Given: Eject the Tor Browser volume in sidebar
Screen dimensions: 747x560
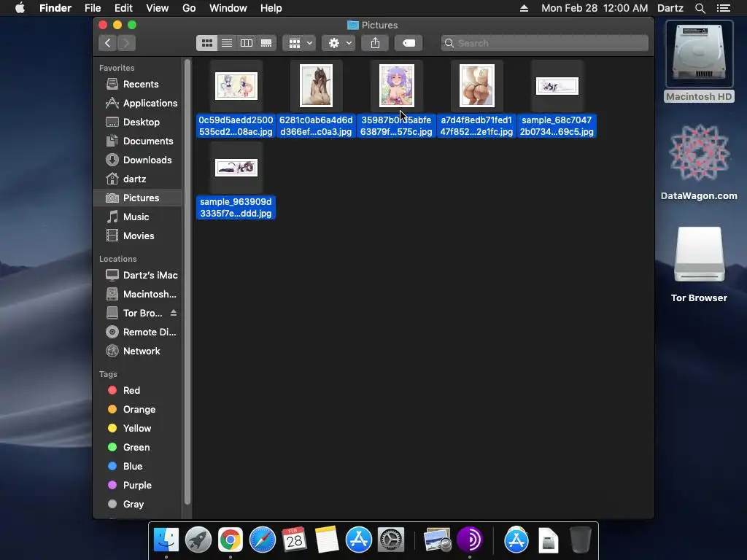Looking at the screenshot, I should click(x=174, y=313).
